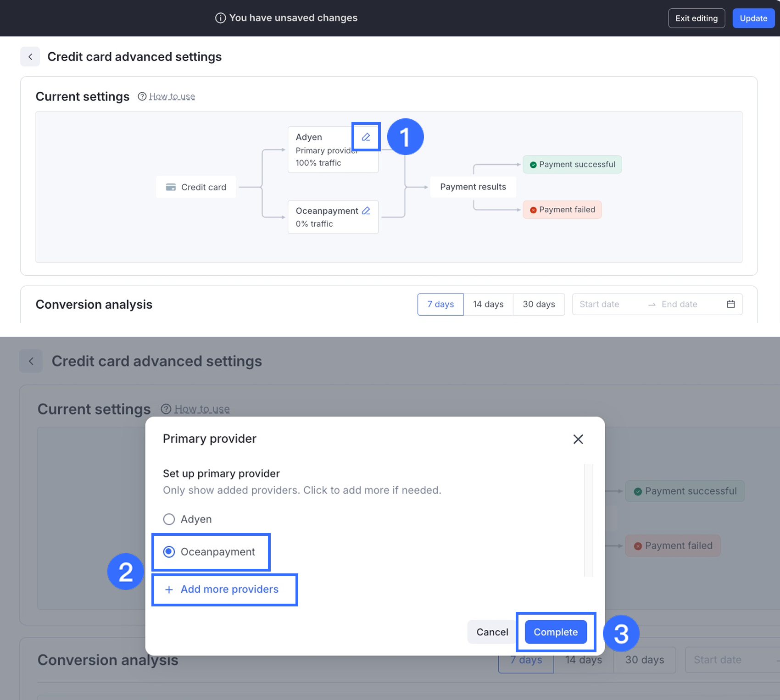Select the Adyen radio button
780x700 pixels.
click(x=169, y=519)
